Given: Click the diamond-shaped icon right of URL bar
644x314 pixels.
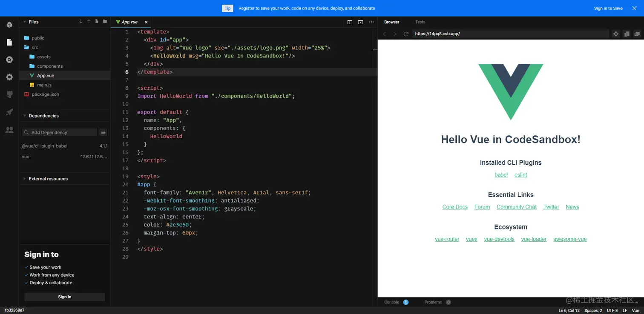Looking at the screenshot, I should pyautogui.click(x=616, y=34).
